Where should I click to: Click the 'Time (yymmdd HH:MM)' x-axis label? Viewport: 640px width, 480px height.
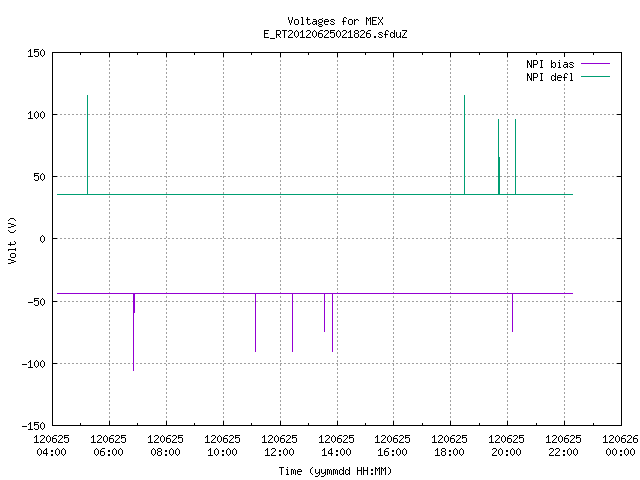(335, 471)
